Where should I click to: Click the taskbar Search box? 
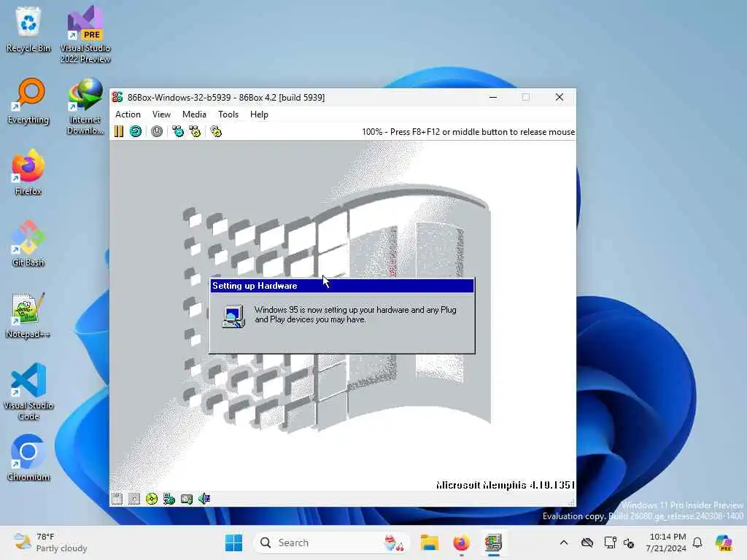point(332,542)
